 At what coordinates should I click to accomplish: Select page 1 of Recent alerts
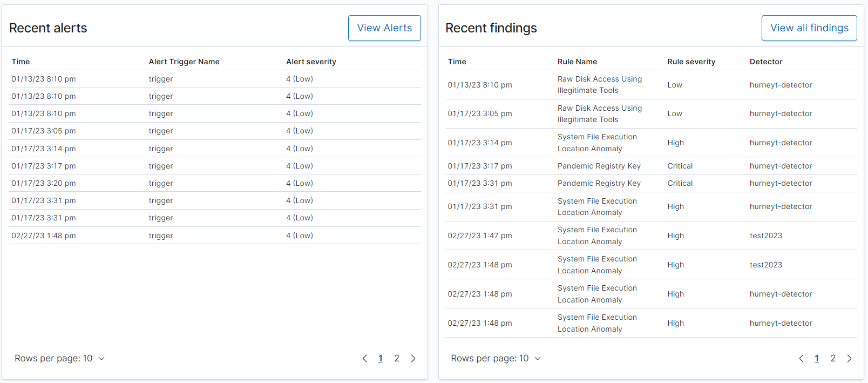click(381, 359)
